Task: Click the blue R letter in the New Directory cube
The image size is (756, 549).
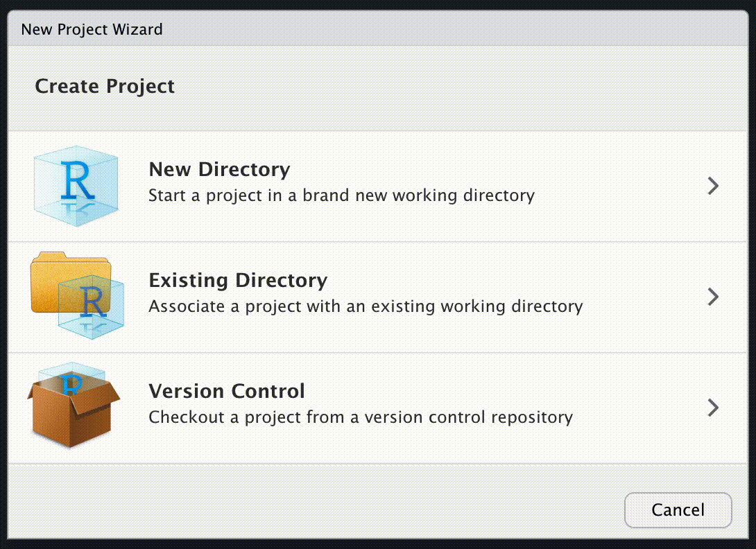Action: 77,180
